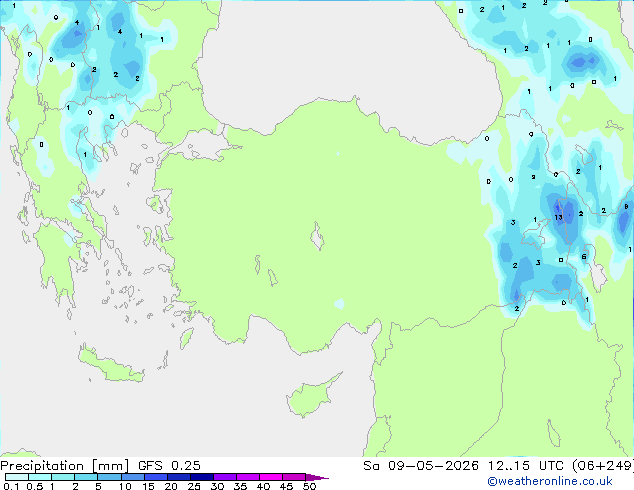Click the '13' precipitation value on map
The height and width of the screenshot is (490, 634).
pyautogui.click(x=558, y=218)
